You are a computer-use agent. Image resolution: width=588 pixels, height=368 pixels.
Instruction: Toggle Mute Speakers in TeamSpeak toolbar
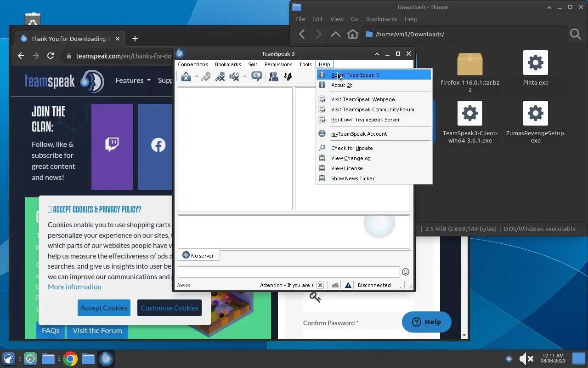click(x=234, y=77)
